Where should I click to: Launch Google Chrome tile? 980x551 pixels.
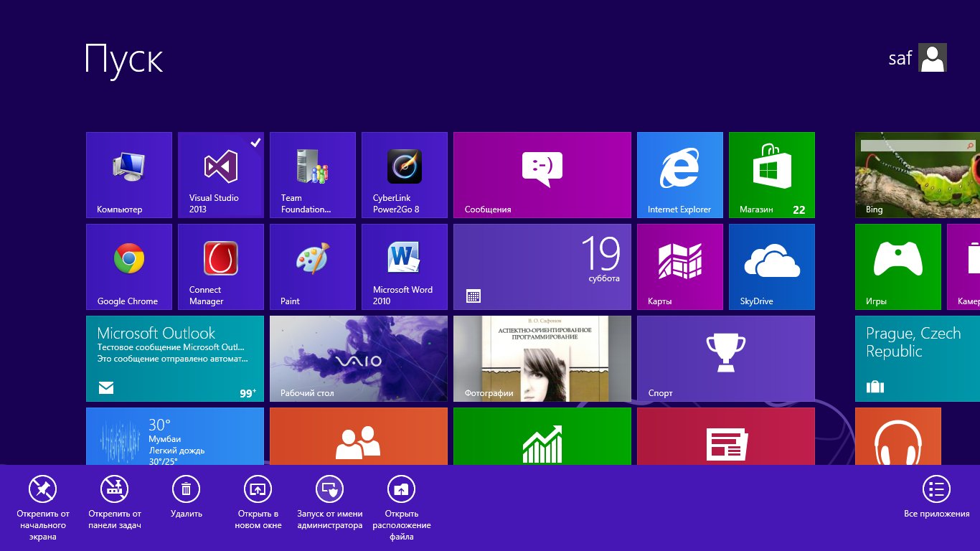tap(129, 267)
